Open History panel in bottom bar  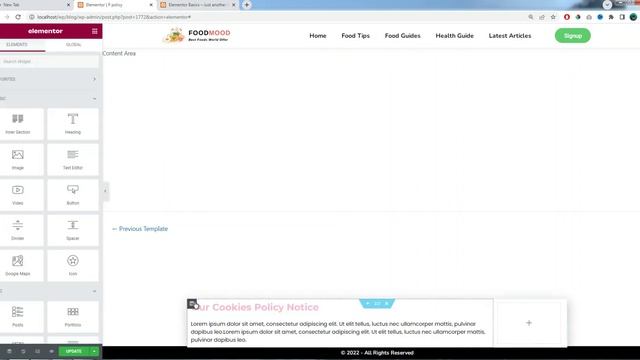(x=23, y=351)
